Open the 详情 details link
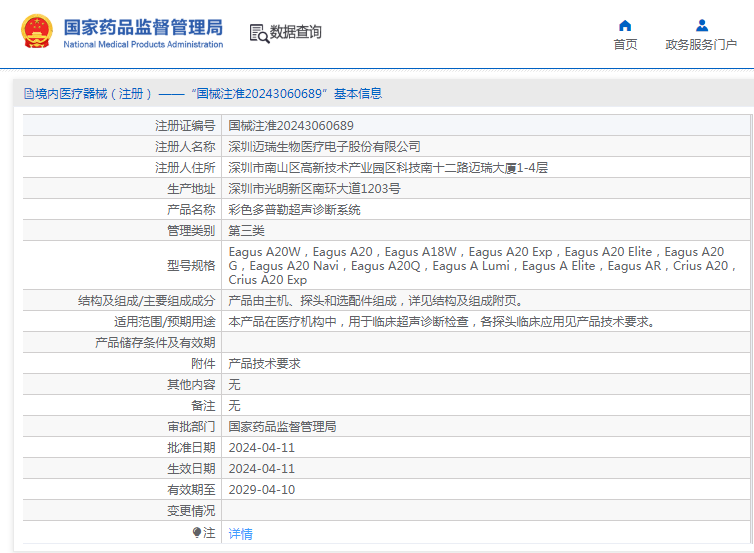The width and height of the screenshot is (754, 553). pos(240,534)
